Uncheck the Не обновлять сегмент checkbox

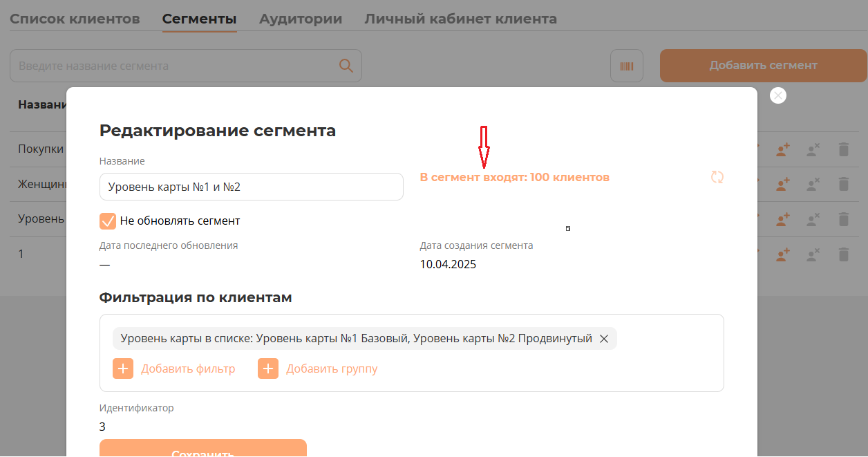(x=108, y=221)
